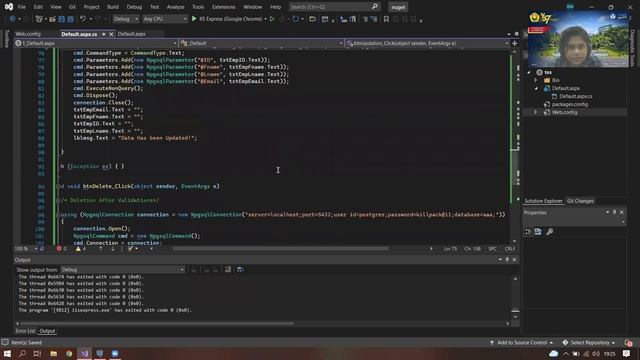This screenshot has width=640, height=360.
Task: Close the Default.aspx.cs tab
Action: [111, 34]
